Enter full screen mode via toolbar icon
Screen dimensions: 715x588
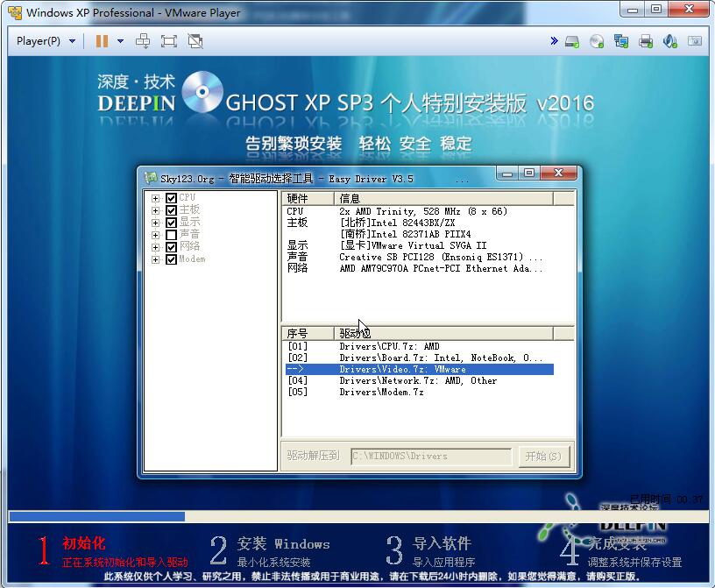click(169, 41)
